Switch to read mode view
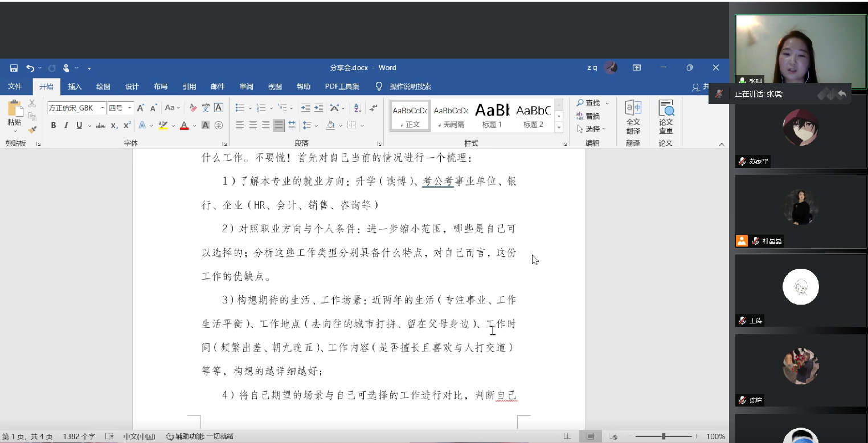 [568, 436]
